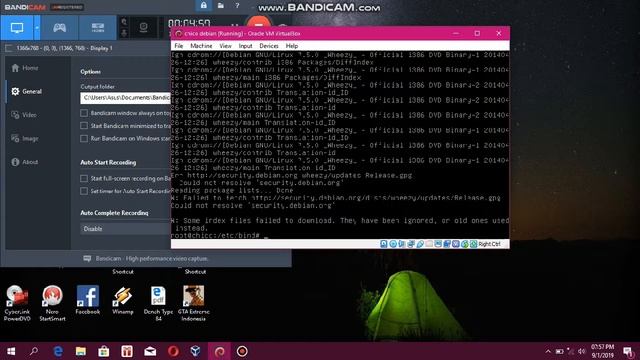
Task: Open volume control in system tray
Action: 582,351
